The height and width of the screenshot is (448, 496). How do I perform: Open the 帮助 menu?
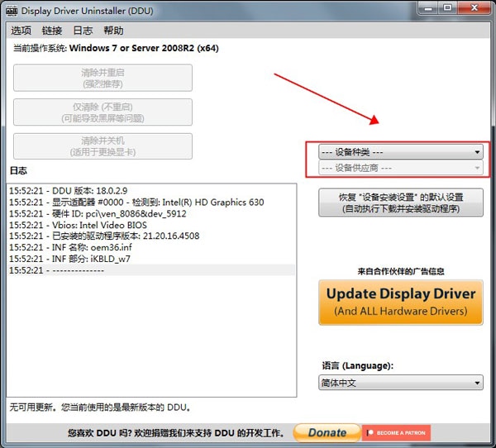(113, 31)
